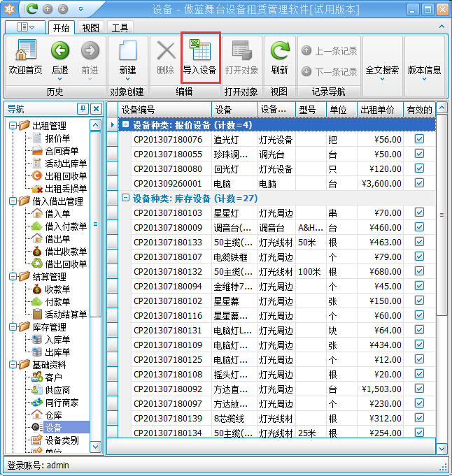Image resolution: width=452 pixels, height=476 pixels.
Task: Collapse the 借入借出管理 tree folder
Action: pos(13,201)
